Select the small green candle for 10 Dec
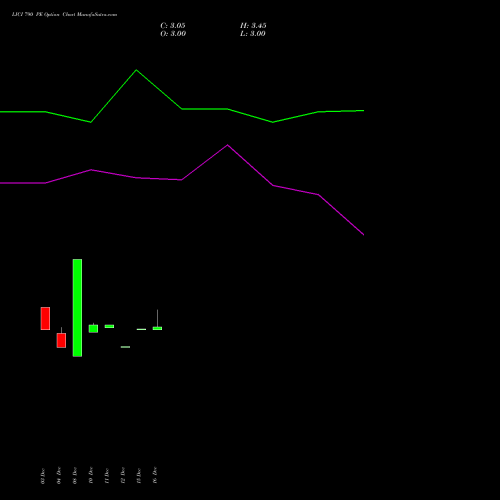The width and height of the screenshot is (500, 500). [x=93, y=328]
